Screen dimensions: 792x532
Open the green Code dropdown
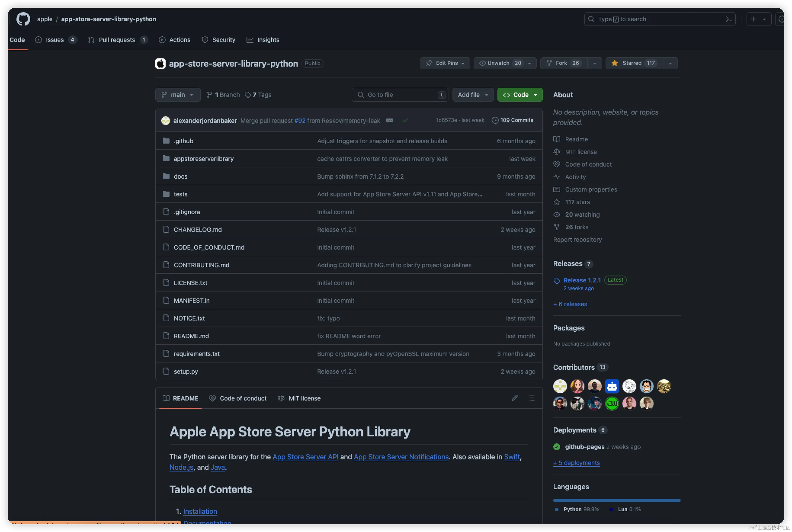click(520, 95)
